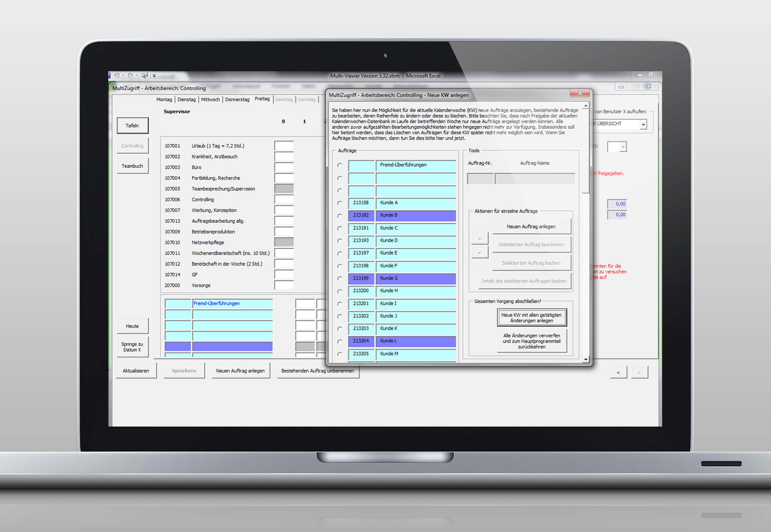Open the Customize Quick Access Toolbar arrow
Screen dimensions: 771x532
click(x=154, y=76)
